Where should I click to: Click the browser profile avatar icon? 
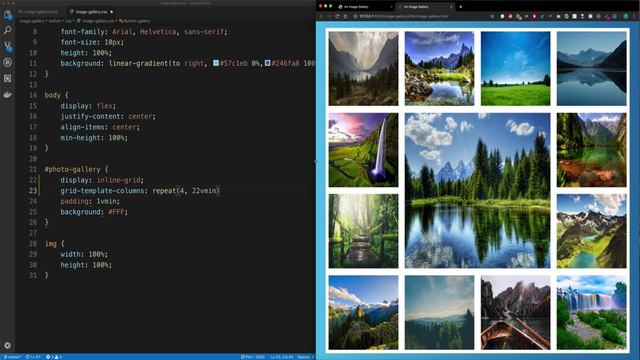coord(626,16)
